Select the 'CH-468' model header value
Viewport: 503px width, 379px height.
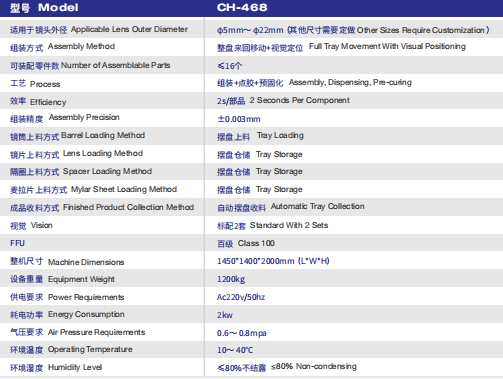242,7
